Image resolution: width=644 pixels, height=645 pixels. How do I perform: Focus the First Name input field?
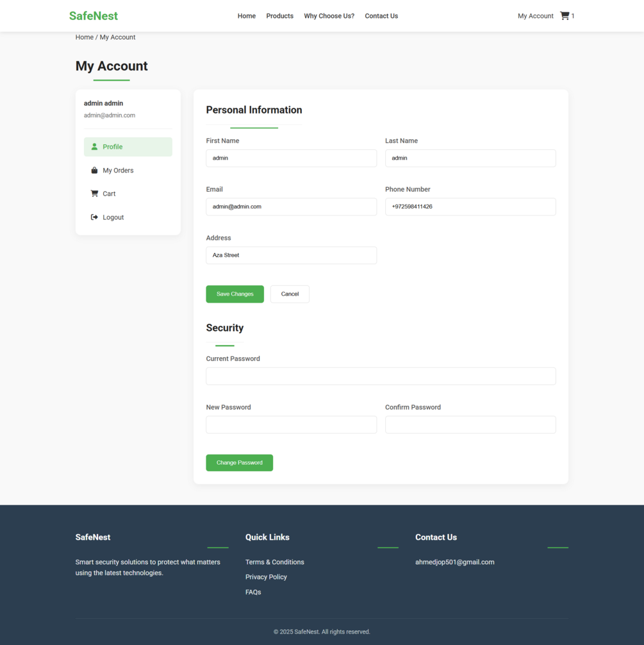(291, 158)
